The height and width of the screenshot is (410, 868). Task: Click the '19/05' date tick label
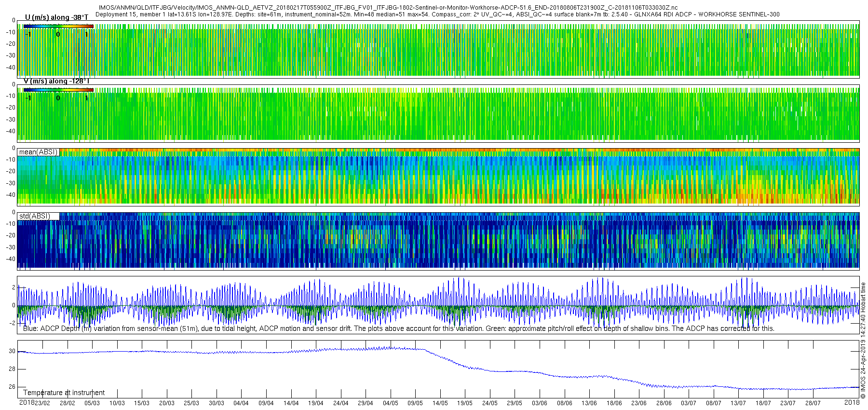click(465, 403)
